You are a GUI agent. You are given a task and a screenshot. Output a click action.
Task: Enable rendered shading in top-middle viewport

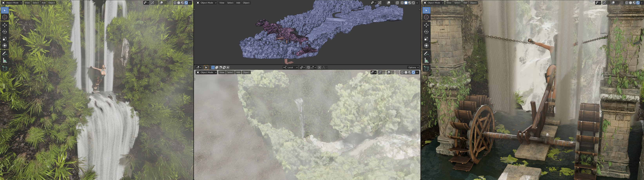[x=414, y=3]
